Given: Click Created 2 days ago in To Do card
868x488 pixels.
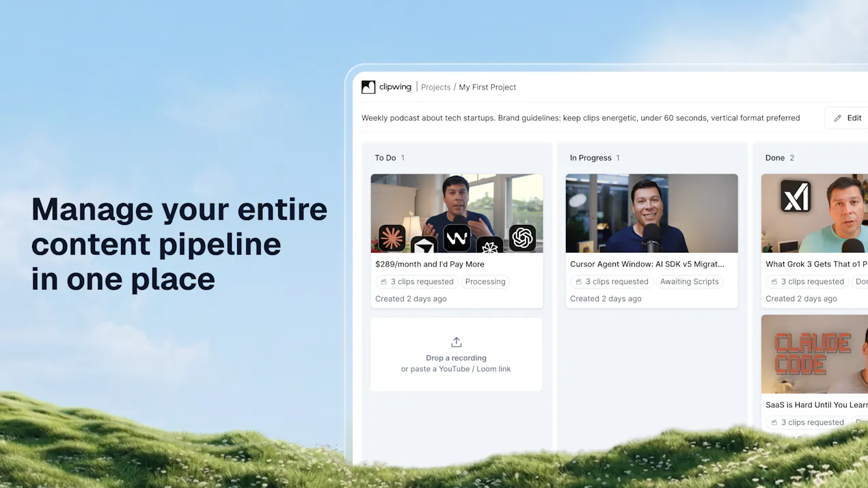Looking at the screenshot, I should pyautogui.click(x=411, y=299).
